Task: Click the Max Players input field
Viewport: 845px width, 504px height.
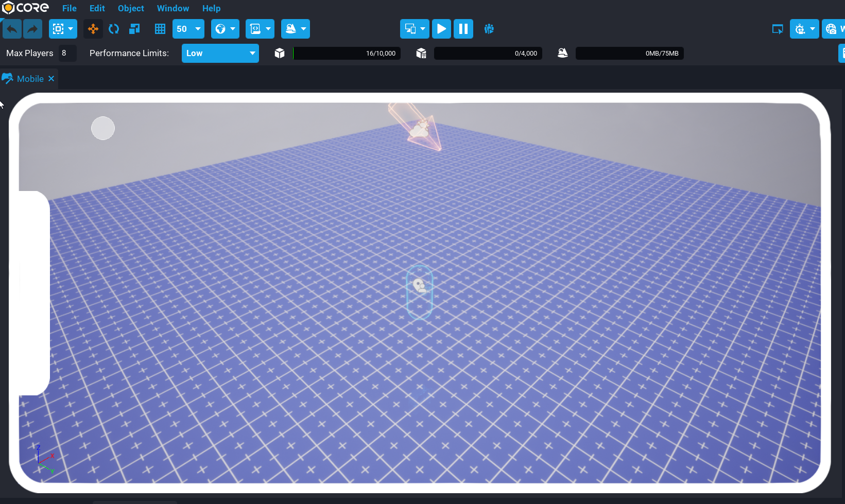Action: click(67, 53)
